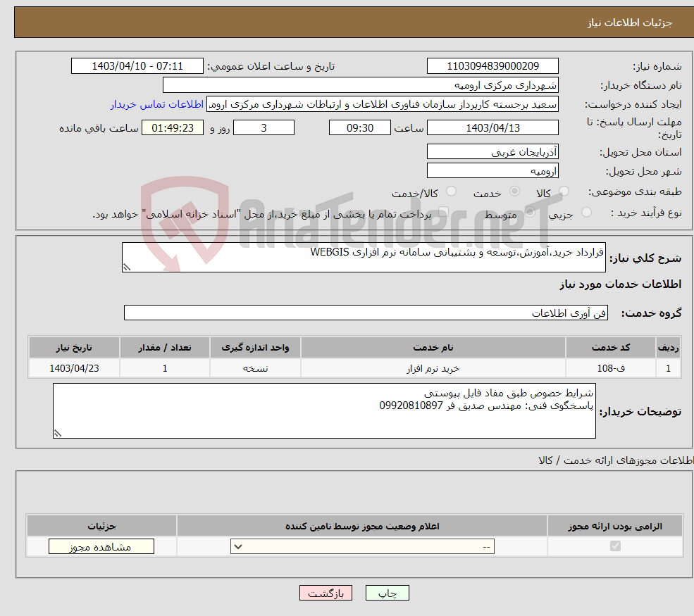Screen dimensions: 694x616
Task: Click need date cell 1403/04/23
Action: [x=75, y=368]
